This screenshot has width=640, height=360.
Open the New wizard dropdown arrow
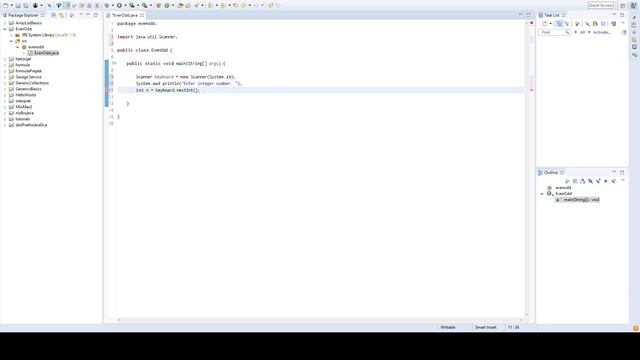tap(11, 5)
